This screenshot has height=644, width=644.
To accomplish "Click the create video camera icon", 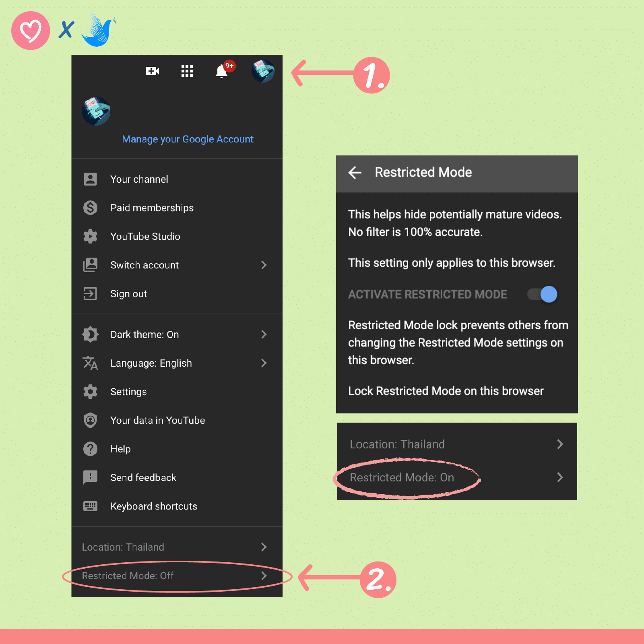I will point(153,71).
